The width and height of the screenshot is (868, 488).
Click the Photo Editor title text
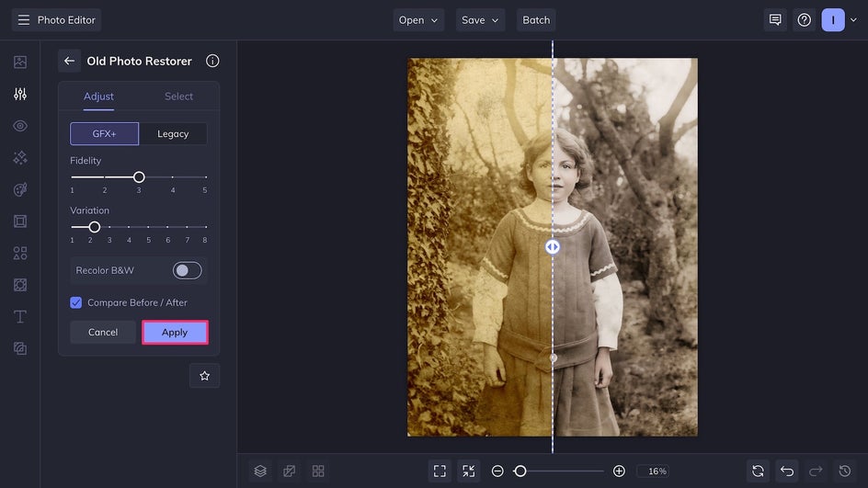(x=66, y=20)
